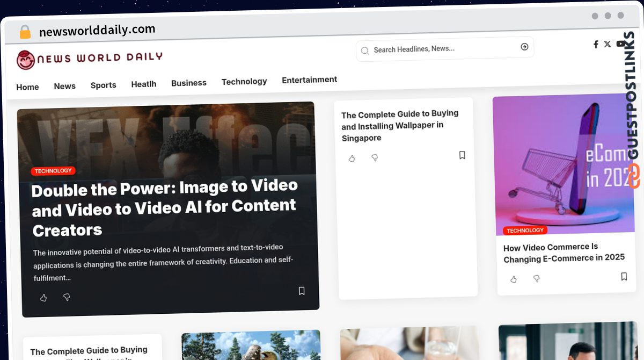Bookmark the Double the Power article

302,291
